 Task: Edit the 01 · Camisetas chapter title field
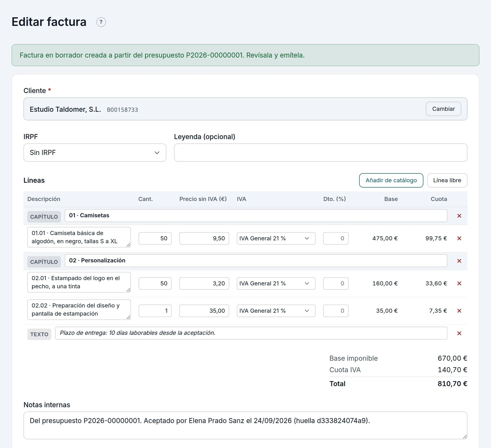click(x=256, y=216)
